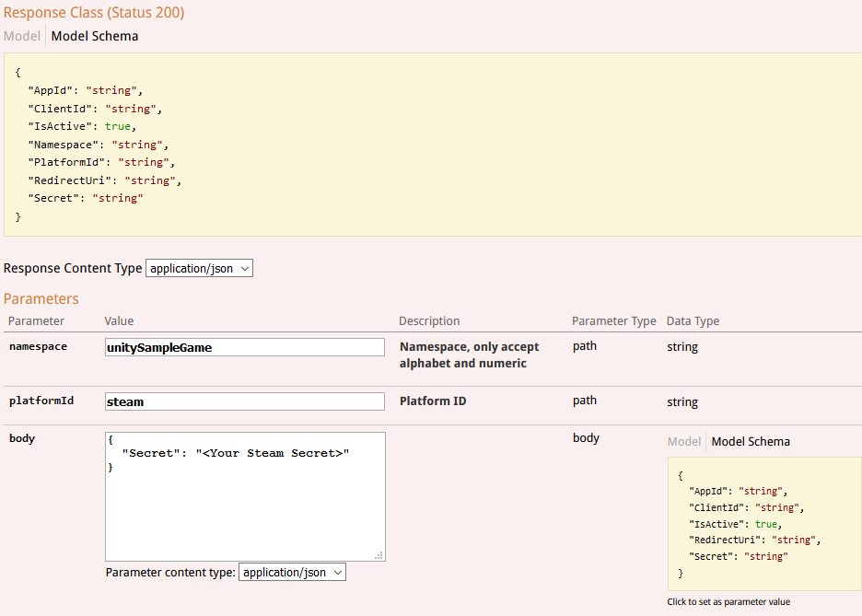Click the "RedirectUri" line in response schema
The image size is (862, 616).
[104, 180]
